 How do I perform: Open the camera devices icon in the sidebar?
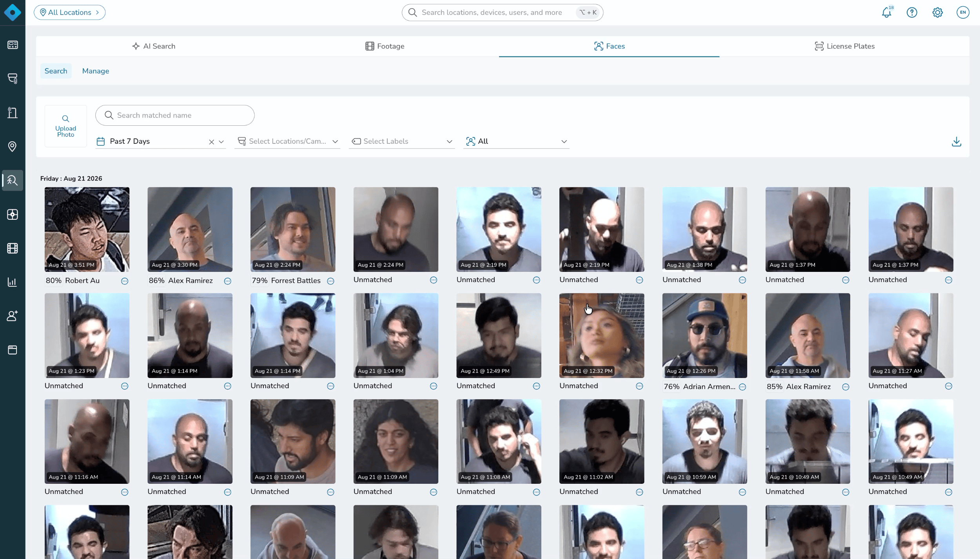coord(13,79)
